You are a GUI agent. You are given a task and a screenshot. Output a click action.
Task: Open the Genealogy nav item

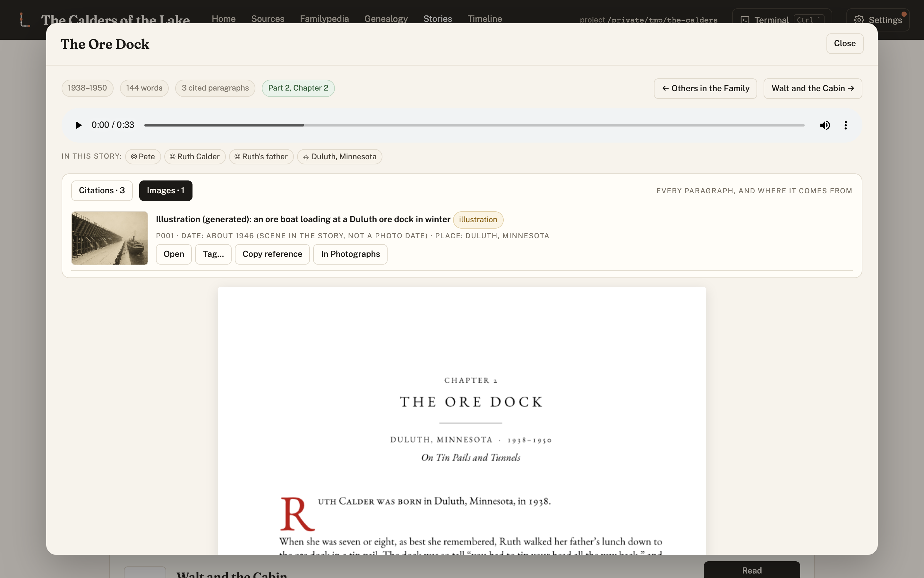[x=386, y=19]
